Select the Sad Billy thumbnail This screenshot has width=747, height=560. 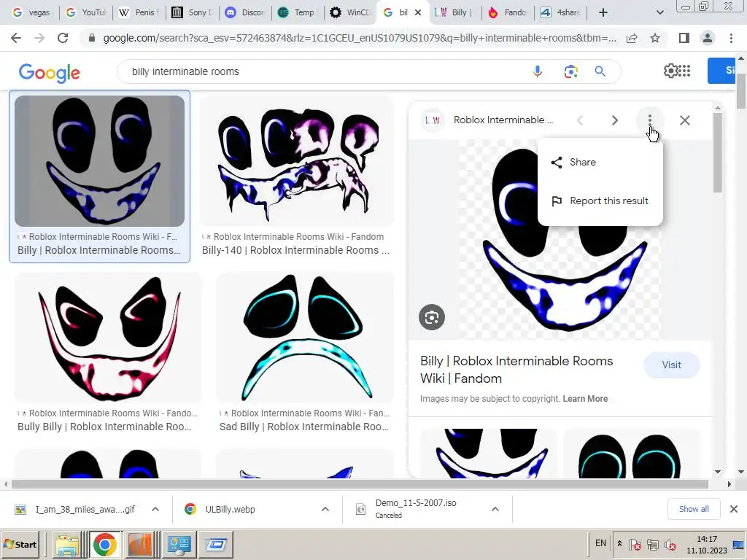305,338
